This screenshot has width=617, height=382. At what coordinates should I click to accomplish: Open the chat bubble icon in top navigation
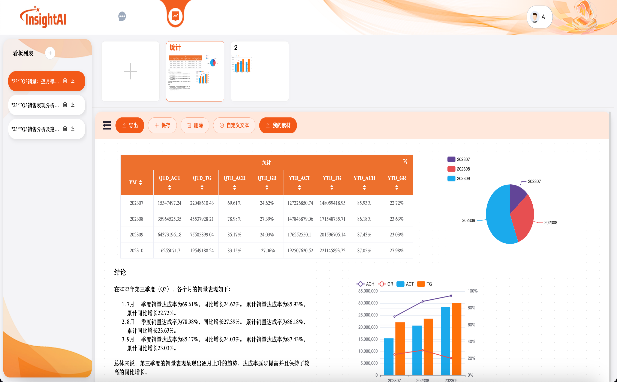click(x=122, y=17)
